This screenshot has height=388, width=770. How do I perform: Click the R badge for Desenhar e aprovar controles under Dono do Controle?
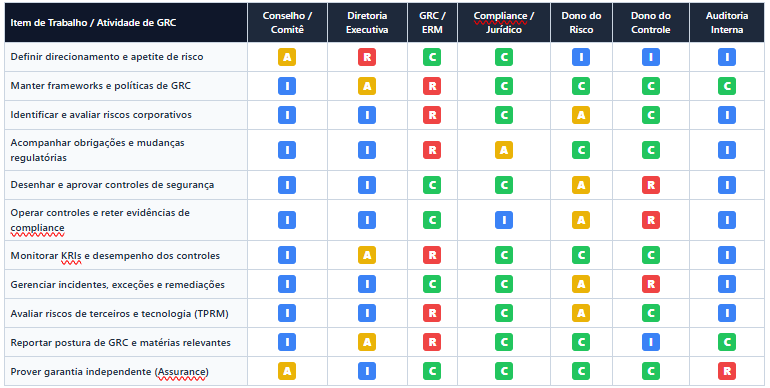(x=651, y=185)
